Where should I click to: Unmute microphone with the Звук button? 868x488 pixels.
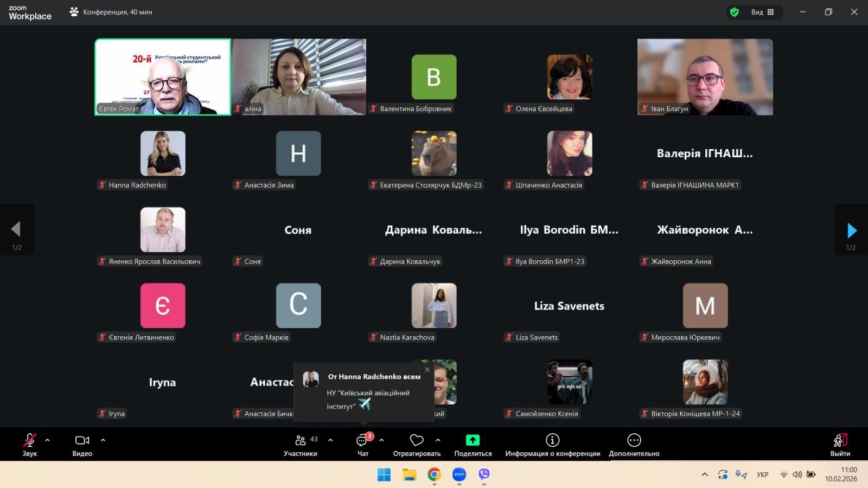[30, 440]
